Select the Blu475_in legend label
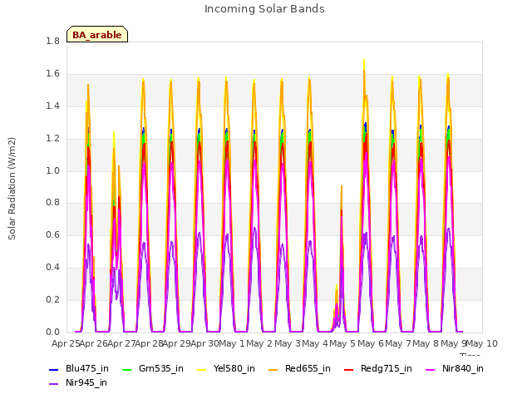This screenshot has height=399, width=532. pyautogui.click(x=87, y=368)
